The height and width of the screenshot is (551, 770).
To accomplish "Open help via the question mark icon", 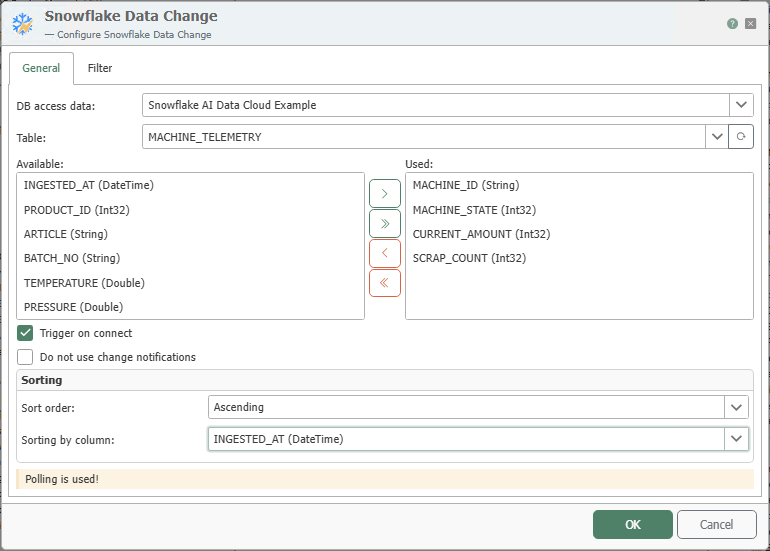I will [732, 24].
